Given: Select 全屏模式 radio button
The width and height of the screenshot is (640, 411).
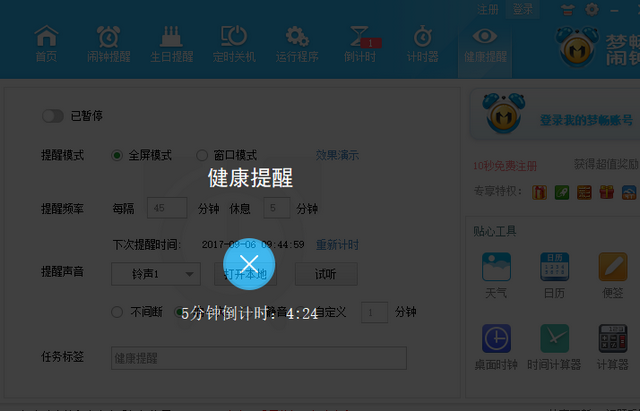Looking at the screenshot, I should (x=117, y=155).
